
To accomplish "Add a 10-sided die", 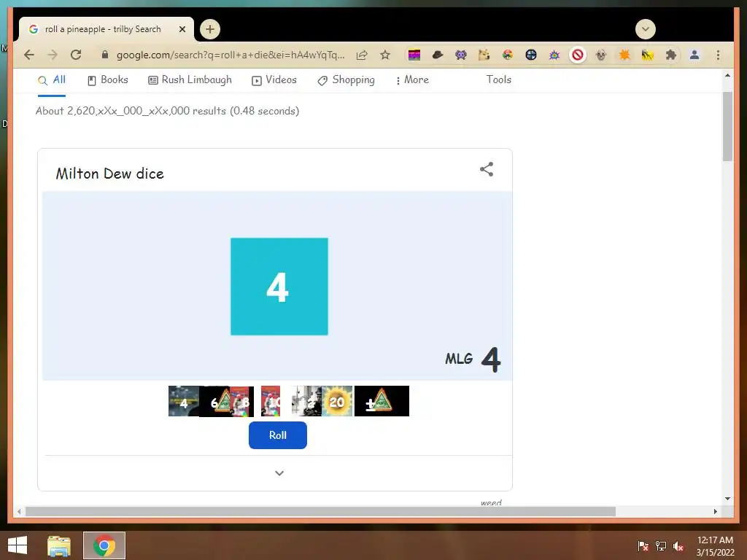I will (271, 401).
